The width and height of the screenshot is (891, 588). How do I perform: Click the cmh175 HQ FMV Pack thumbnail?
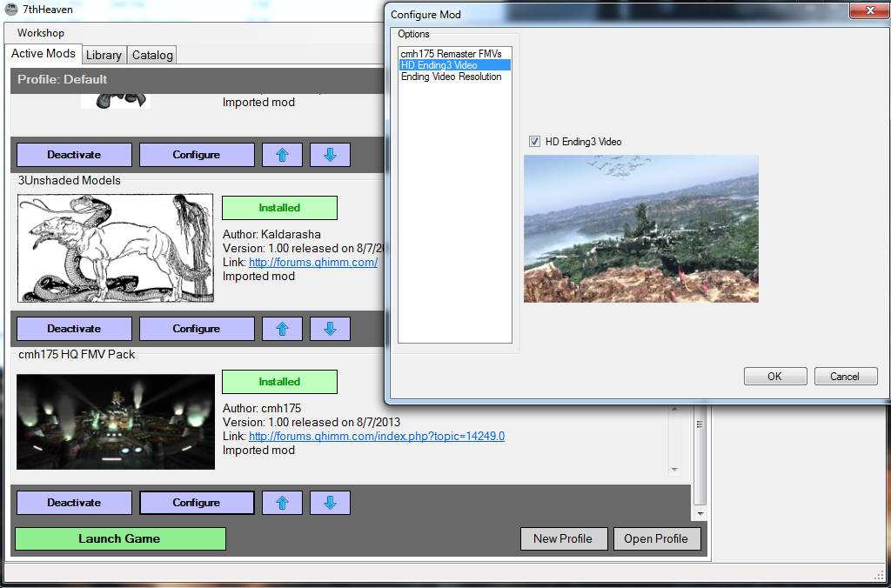coord(116,422)
